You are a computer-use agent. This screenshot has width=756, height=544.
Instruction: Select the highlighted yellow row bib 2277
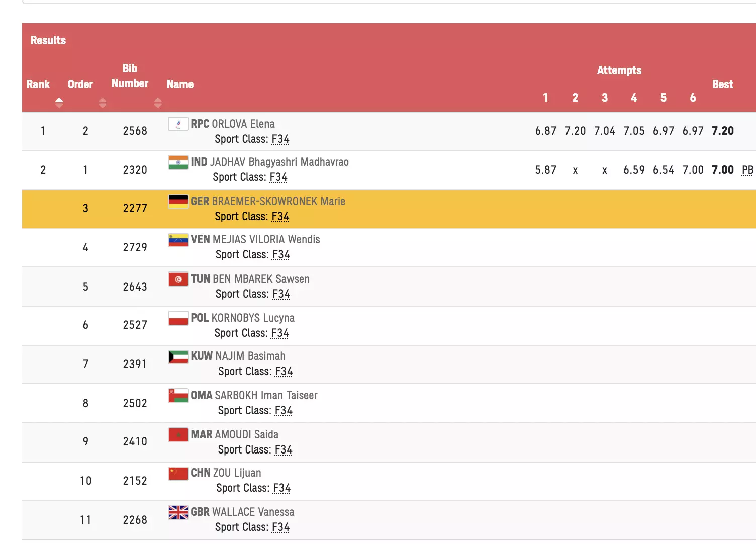point(135,209)
